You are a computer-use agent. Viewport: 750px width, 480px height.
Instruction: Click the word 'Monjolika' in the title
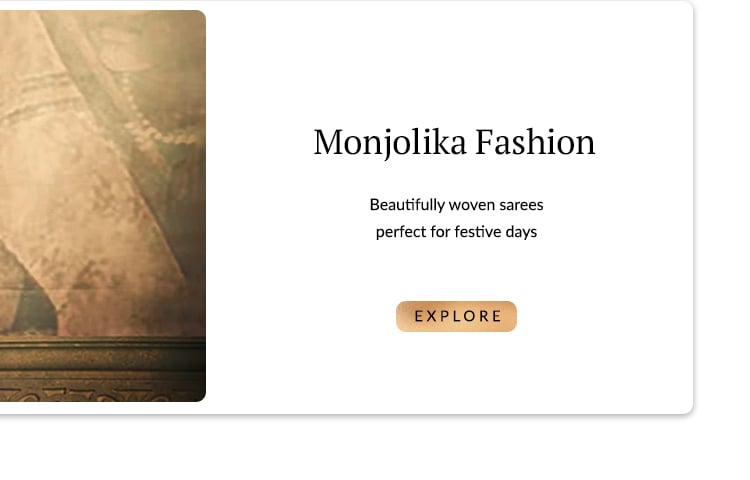tap(389, 142)
